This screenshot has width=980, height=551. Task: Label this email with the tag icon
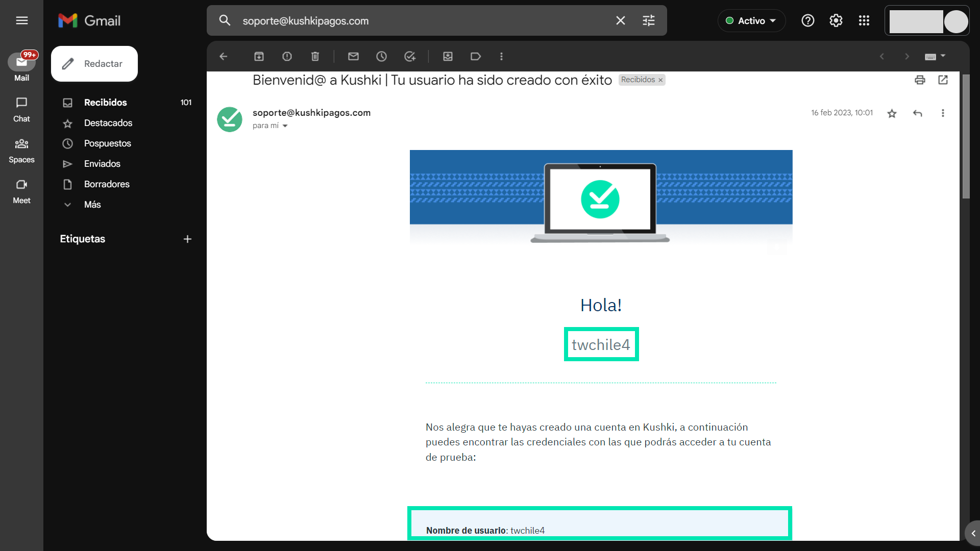[476, 57]
